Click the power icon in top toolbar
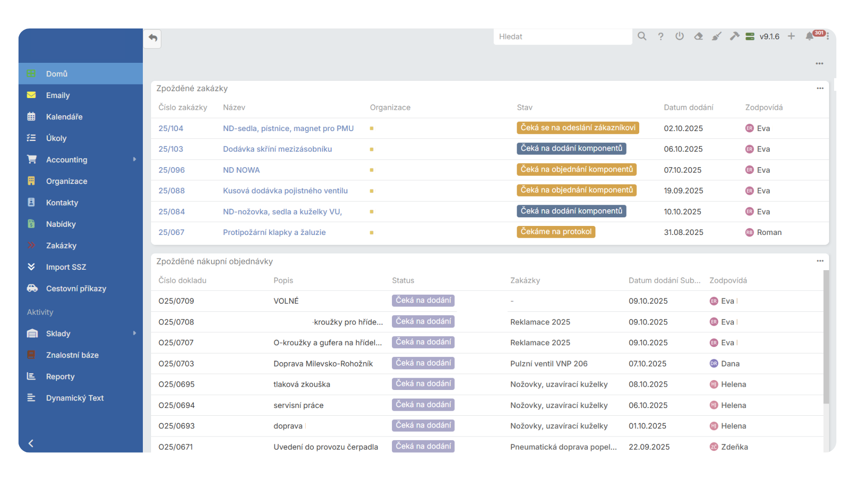The width and height of the screenshot is (868, 488). (x=679, y=36)
